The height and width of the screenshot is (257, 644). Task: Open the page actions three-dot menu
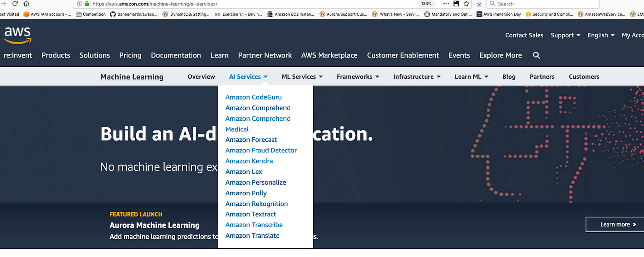pyautogui.click(x=446, y=4)
